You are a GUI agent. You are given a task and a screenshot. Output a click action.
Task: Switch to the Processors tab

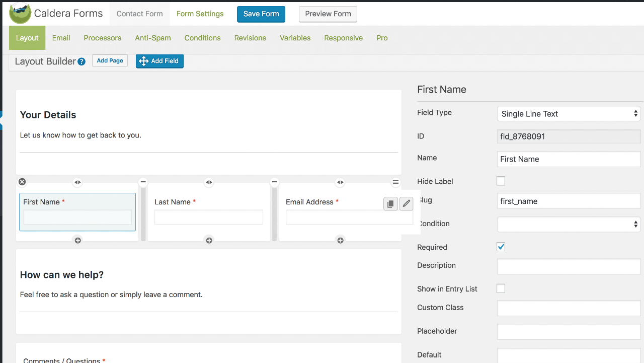pyautogui.click(x=102, y=38)
